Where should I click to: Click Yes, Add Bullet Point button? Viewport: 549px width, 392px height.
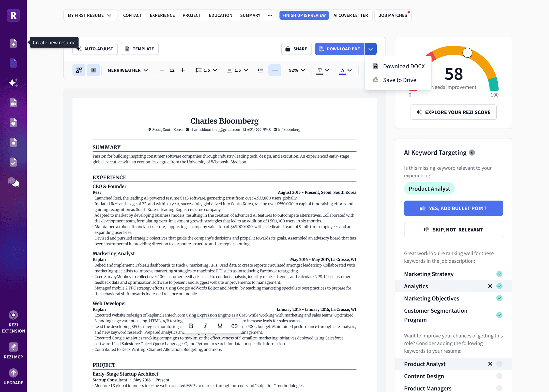453,208
